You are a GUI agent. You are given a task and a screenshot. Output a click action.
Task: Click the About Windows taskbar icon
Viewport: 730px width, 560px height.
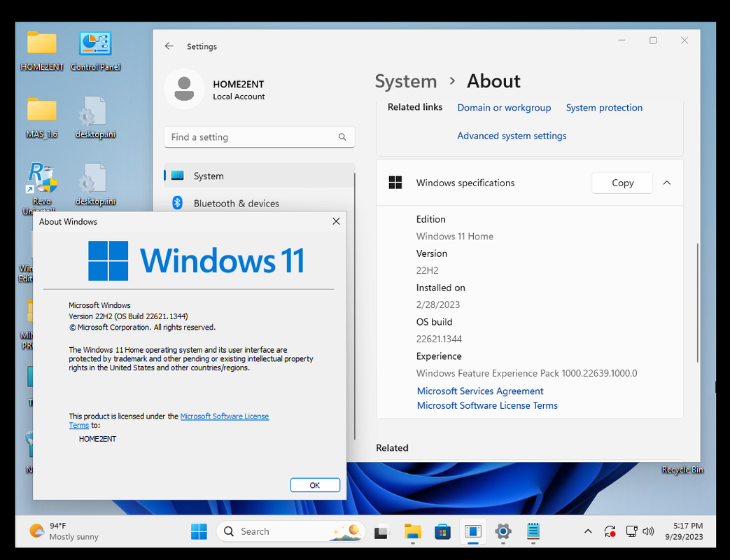pos(472,531)
